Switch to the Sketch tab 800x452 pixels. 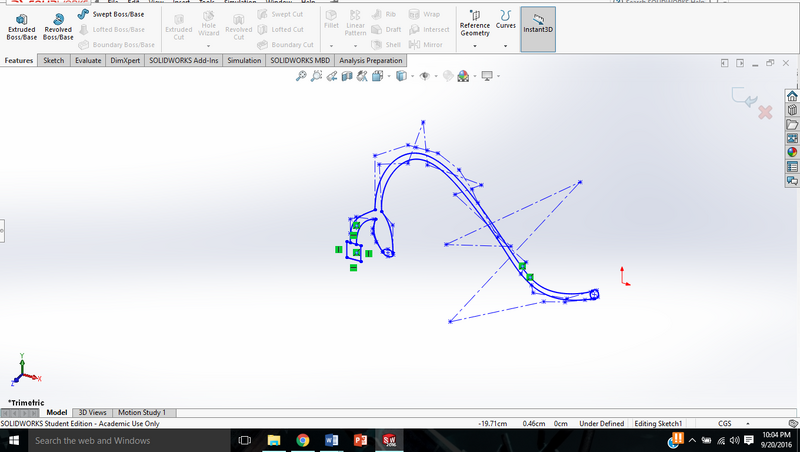pos(53,61)
